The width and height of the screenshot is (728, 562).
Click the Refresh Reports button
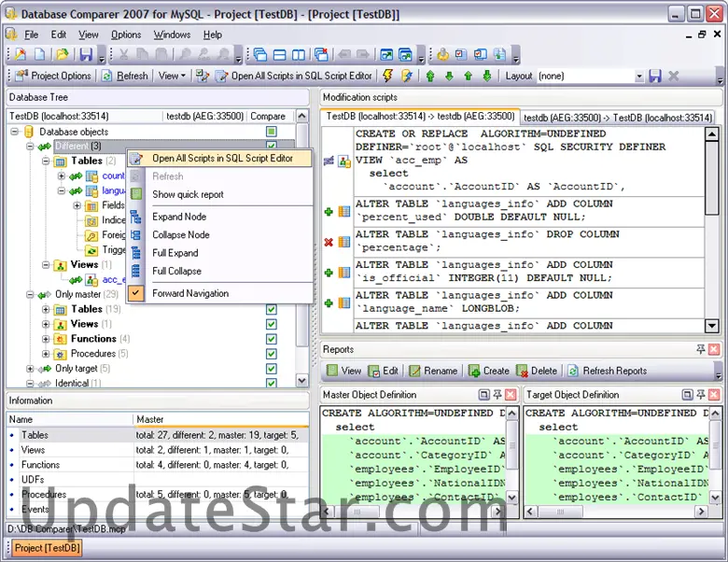pyautogui.click(x=608, y=371)
